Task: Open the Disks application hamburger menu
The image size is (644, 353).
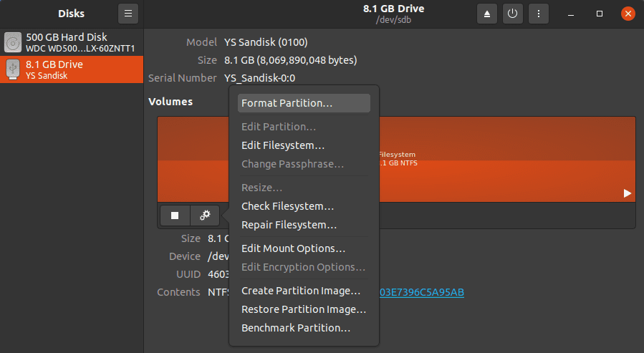Action: click(128, 14)
